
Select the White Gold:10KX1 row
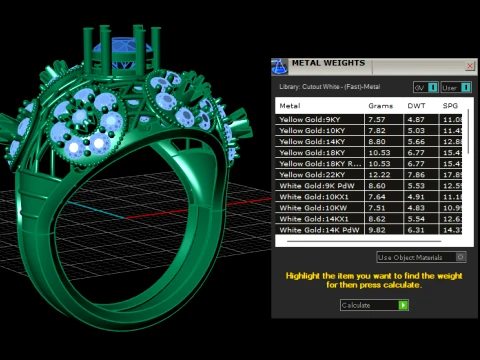pyautogui.click(x=368, y=197)
